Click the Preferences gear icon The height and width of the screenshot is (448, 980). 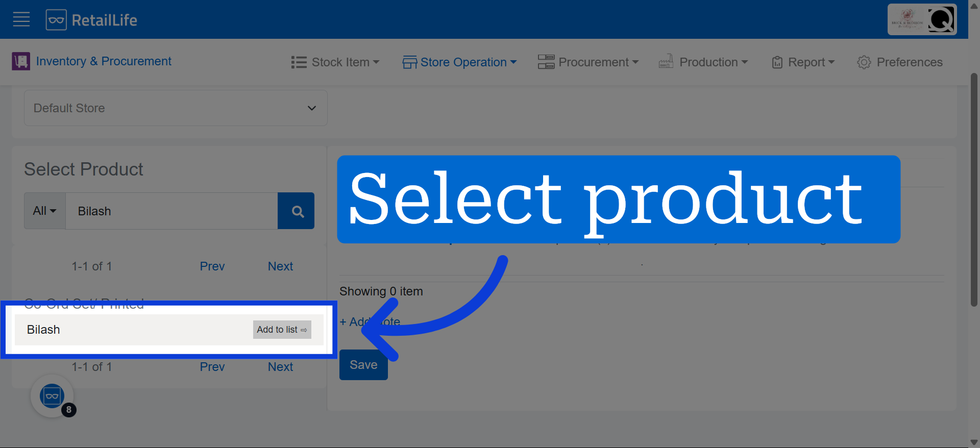click(x=864, y=62)
